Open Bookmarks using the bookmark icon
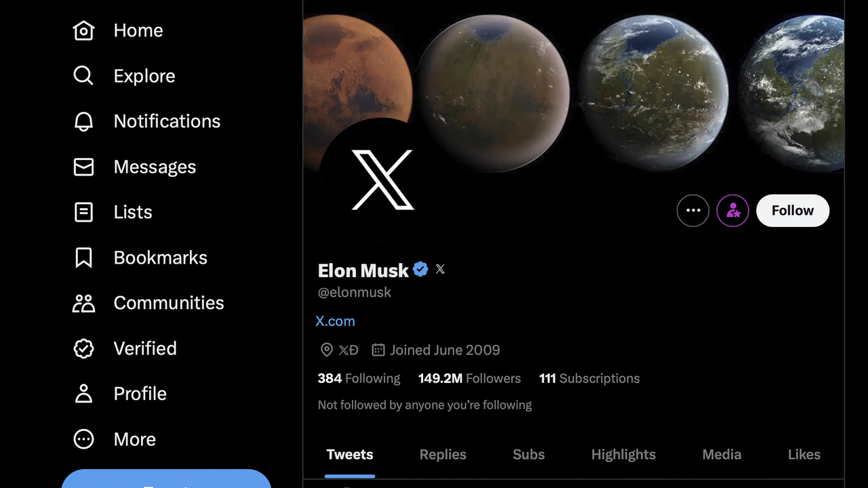The image size is (868, 488). [83, 258]
